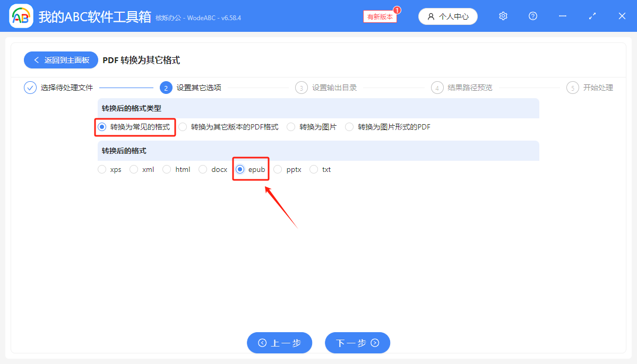Click the WodeABC app logo icon
Viewport: 637px width, 364px height.
(x=21, y=16)
